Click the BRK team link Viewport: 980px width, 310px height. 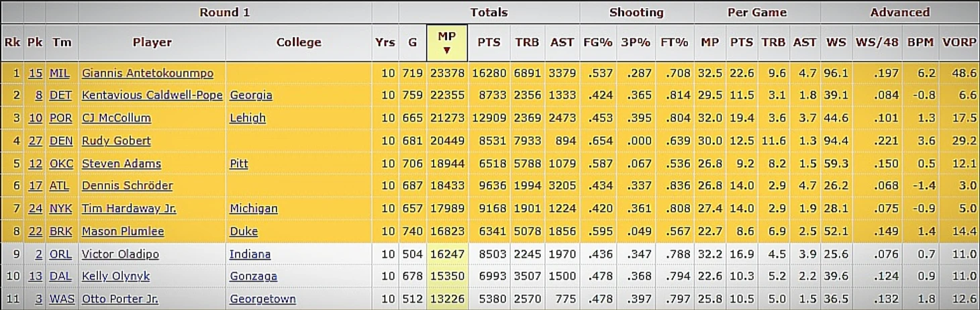point(60,231)
